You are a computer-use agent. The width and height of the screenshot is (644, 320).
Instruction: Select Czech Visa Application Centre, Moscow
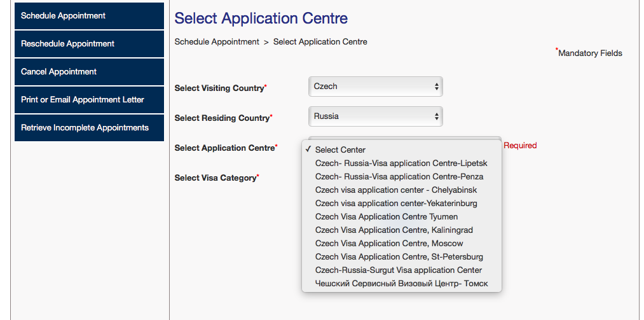pyautogui.click(x=389, y=244)
